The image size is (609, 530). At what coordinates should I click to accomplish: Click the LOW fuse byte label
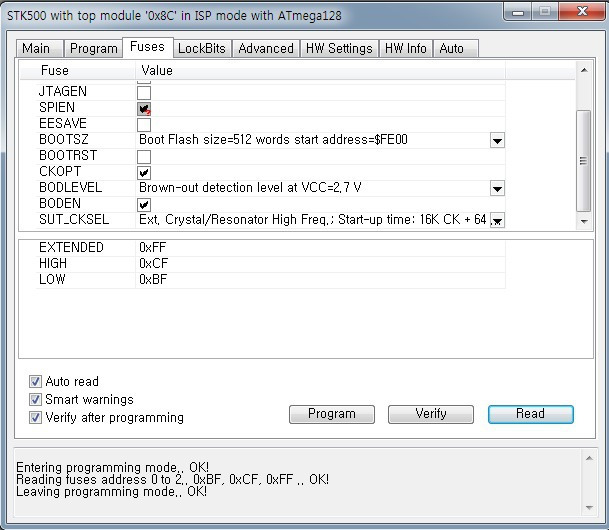point(52,279)
